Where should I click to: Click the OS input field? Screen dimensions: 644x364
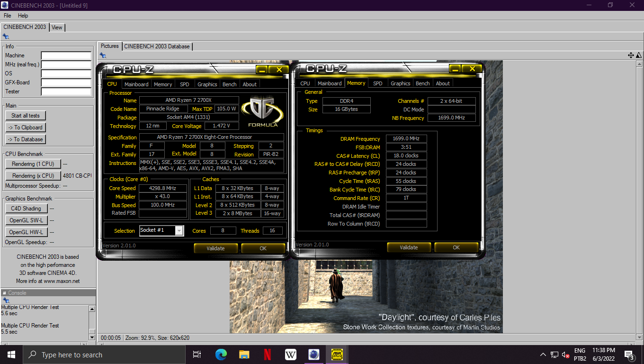click(x=66, y=73)
